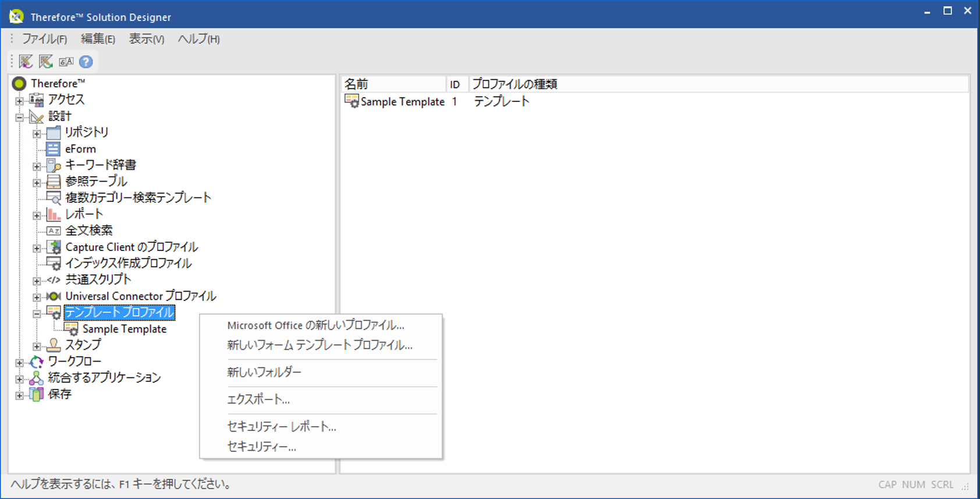980x499 pixels.
Task: Select テンプレート プロファイル tree label
Action: [119, 313]
